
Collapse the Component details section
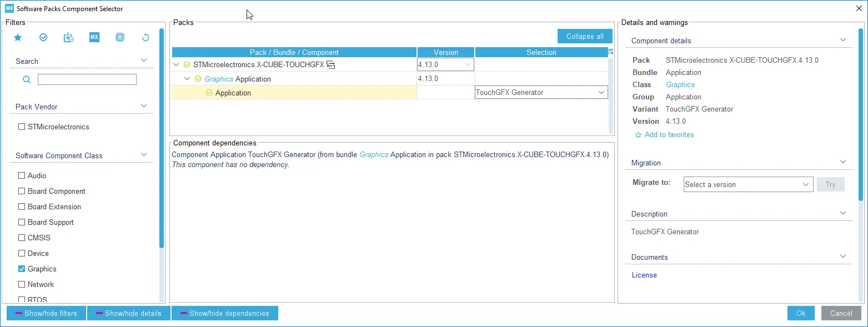pos(842,40)
